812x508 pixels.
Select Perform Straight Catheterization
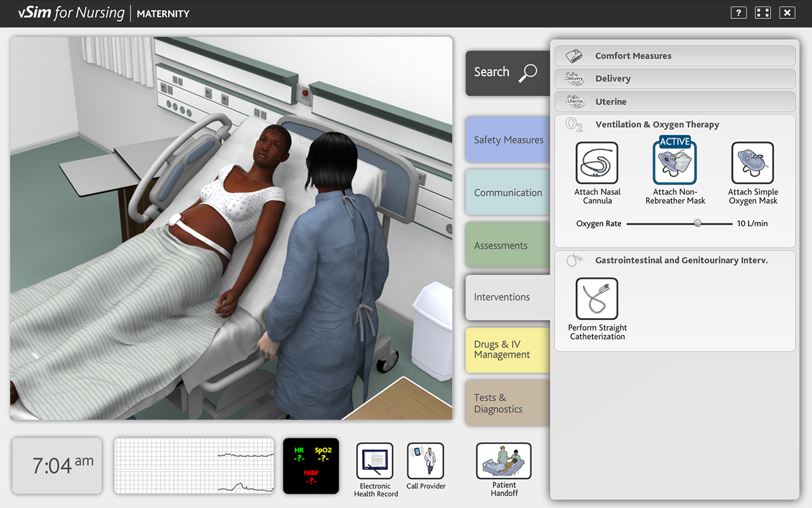click(596, 298)
